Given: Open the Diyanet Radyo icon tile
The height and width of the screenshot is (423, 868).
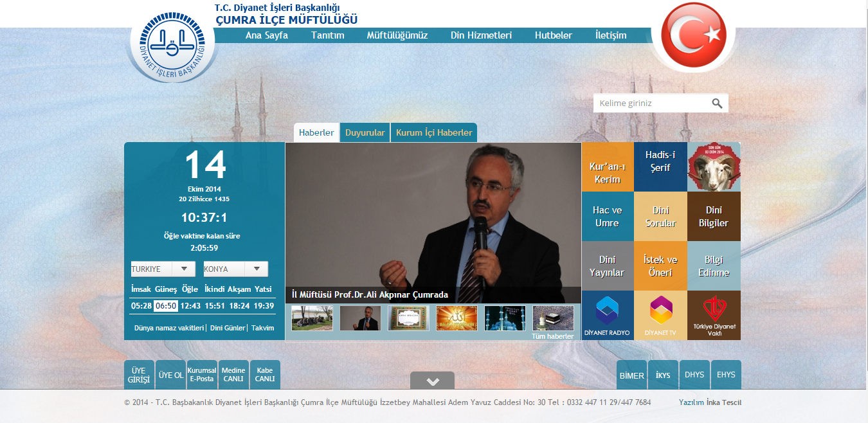Looking at the screenshot, I should coord(607,315).
